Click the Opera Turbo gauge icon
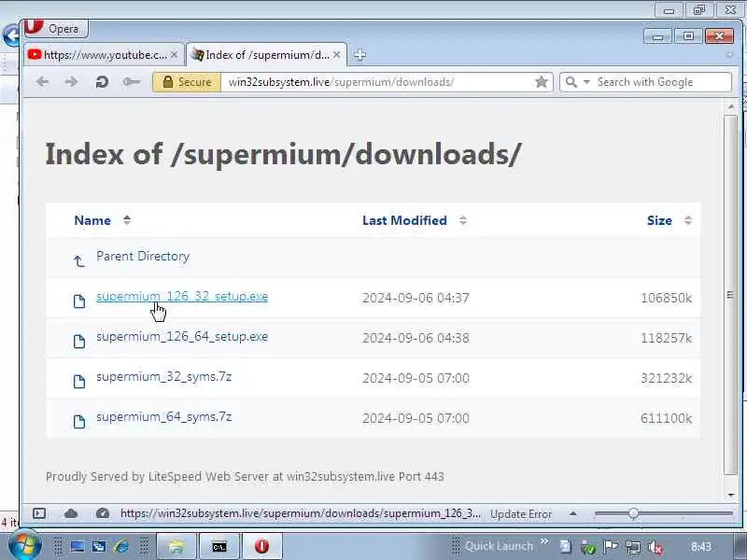Screen dimensions: 747x560 point(103,513)
